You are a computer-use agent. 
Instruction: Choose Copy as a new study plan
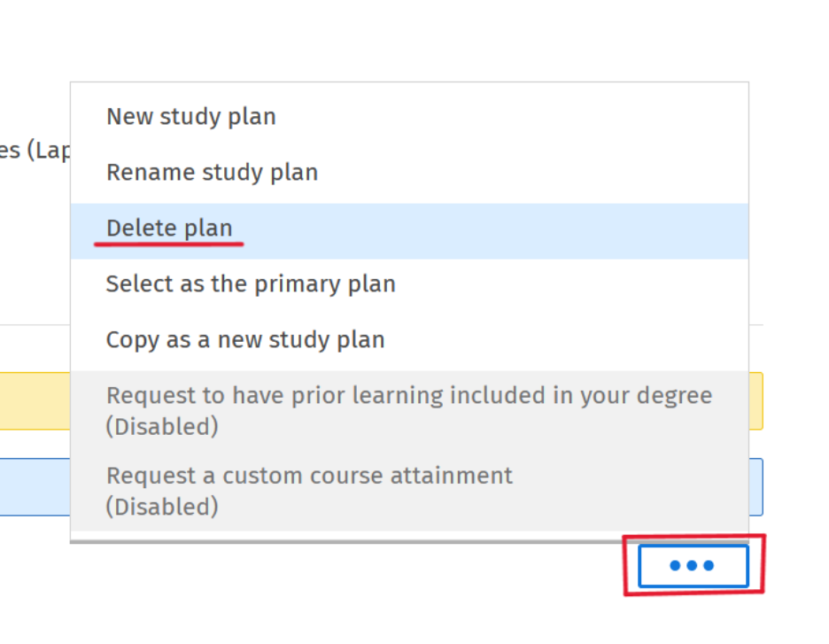pos(409,340)
